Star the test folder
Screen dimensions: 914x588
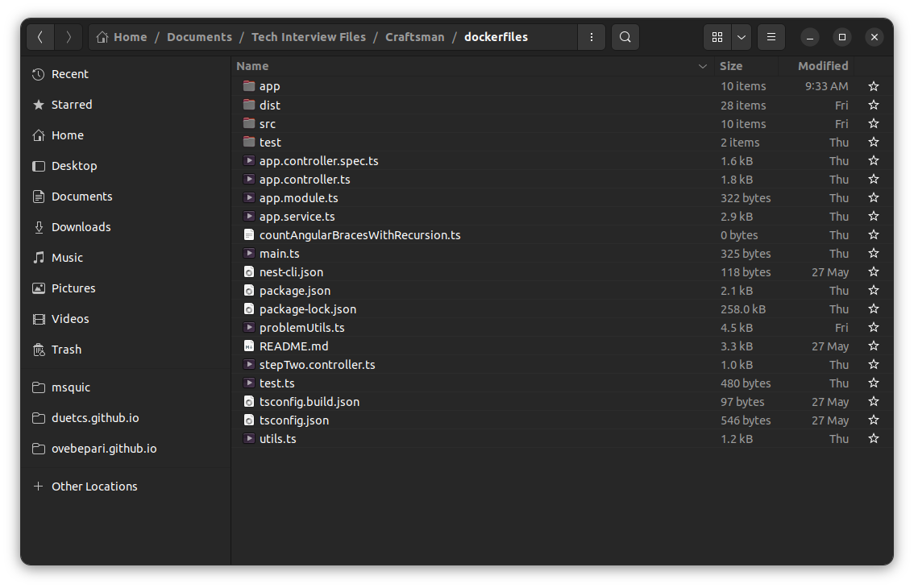[x=873, y=143]
